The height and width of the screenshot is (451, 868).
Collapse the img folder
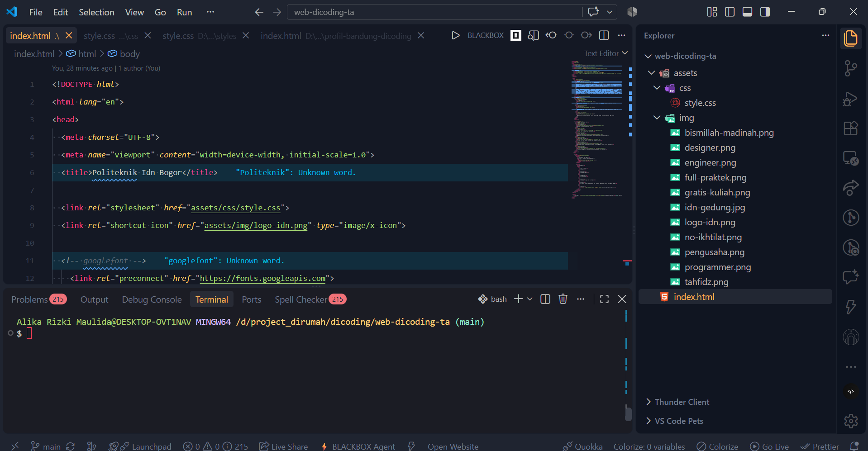coord(657,118)
